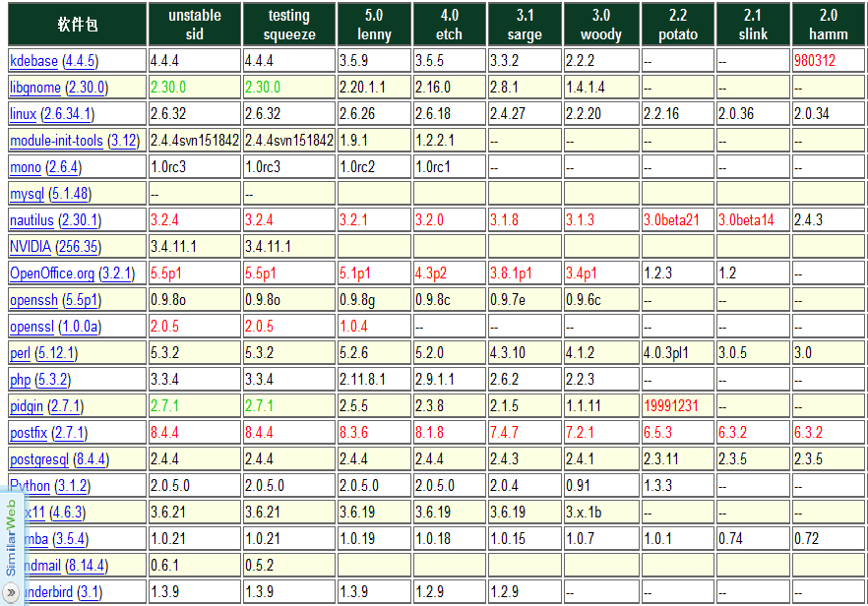This screenshot has width=868, height=606.
Task: Follow the php 5.3.2 version link
Action: (53, 380)
